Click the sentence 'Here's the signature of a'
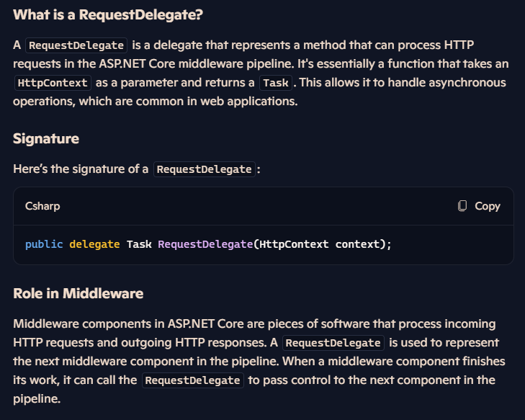This screenshot has height=420, width=525. 81,169
